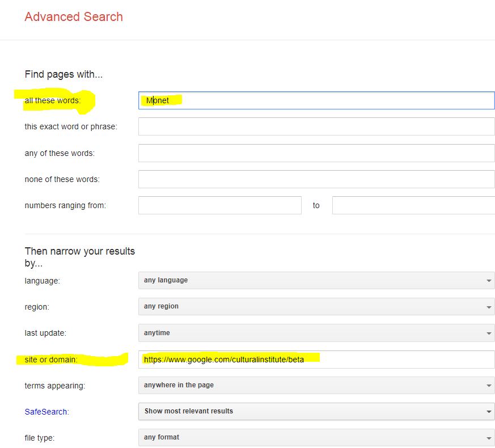Click the number range box after 'to'
Screen dimensions: 495x448
(x=413, y=205)
